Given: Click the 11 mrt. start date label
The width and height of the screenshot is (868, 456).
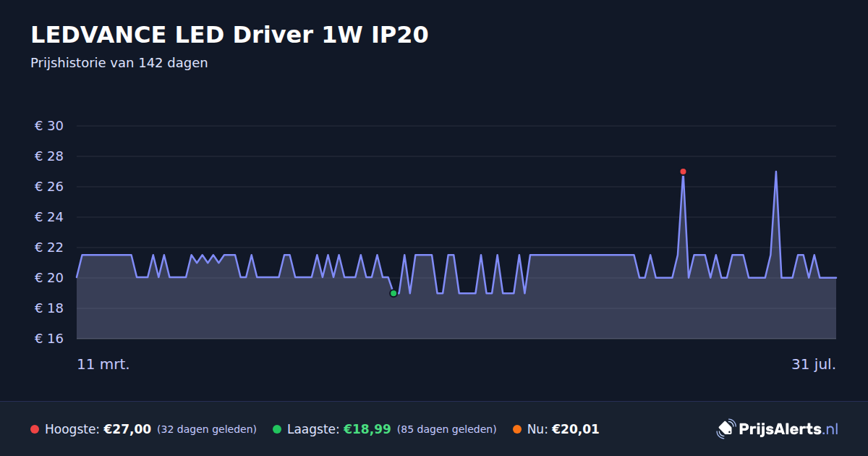Looking at the screenshot, I should coord(103,364).
